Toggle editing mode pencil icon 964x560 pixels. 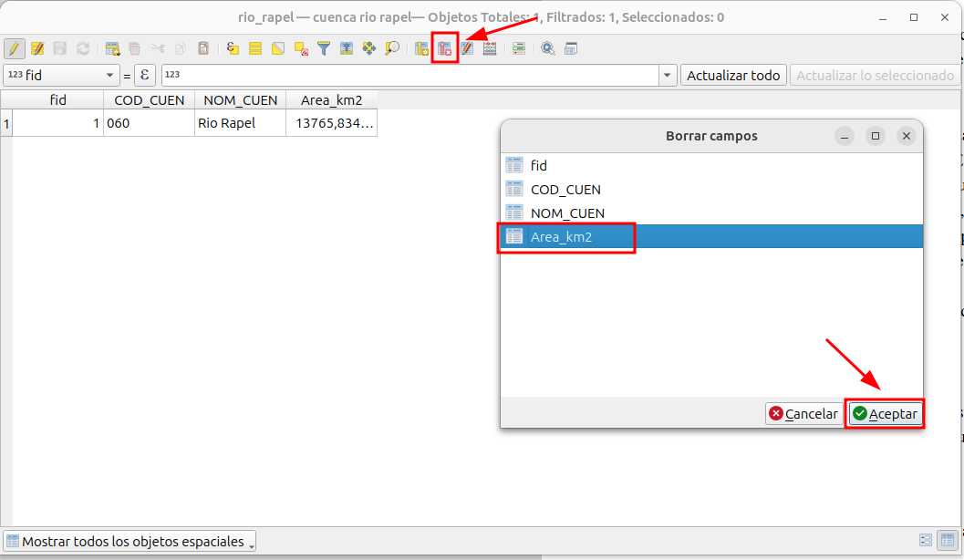point(15,49)
